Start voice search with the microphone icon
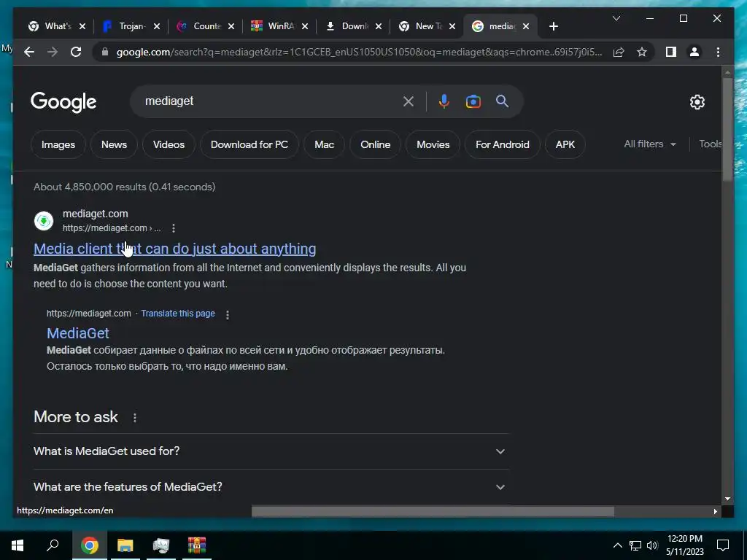747x560 pixels. [444, 101]
